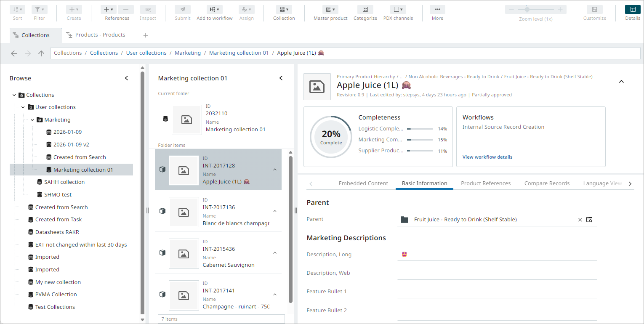Add a new tab with plus icon
The image size is (644, 324).
click(x=146, y=35)
